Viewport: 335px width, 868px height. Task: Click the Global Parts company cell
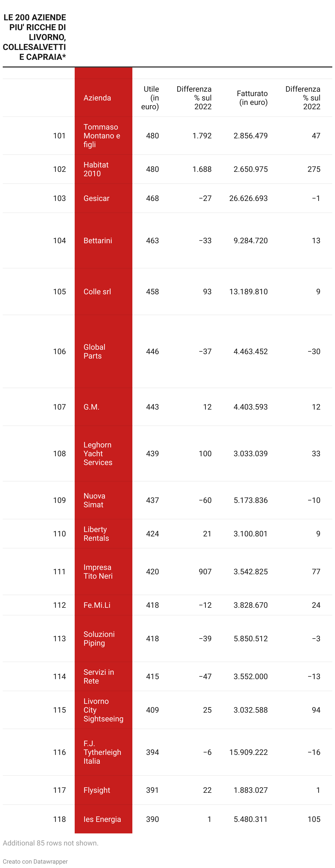click(104, 351)
